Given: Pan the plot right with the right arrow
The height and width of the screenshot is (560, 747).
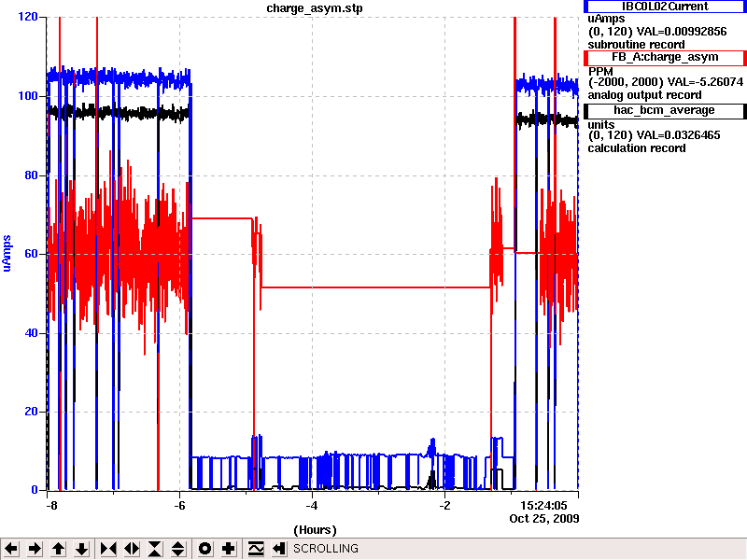Looking at the screenshot, I should [35, 549].
